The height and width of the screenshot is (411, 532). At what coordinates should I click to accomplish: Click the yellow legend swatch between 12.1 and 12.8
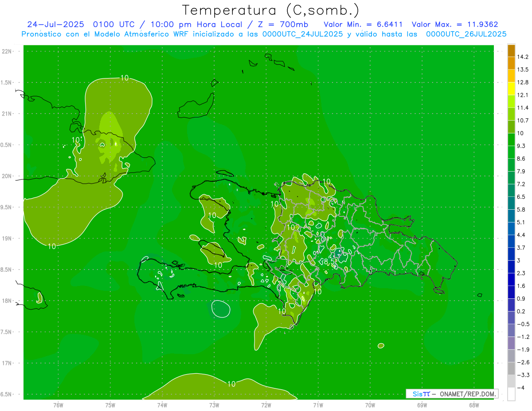[511, 89]
